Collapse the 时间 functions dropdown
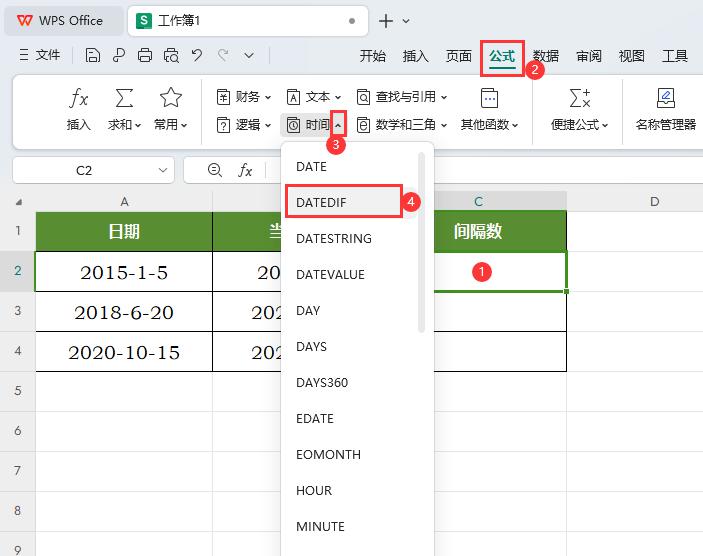Image resolution: width=703 pixels, height=556 pixels. click(338, 125)
